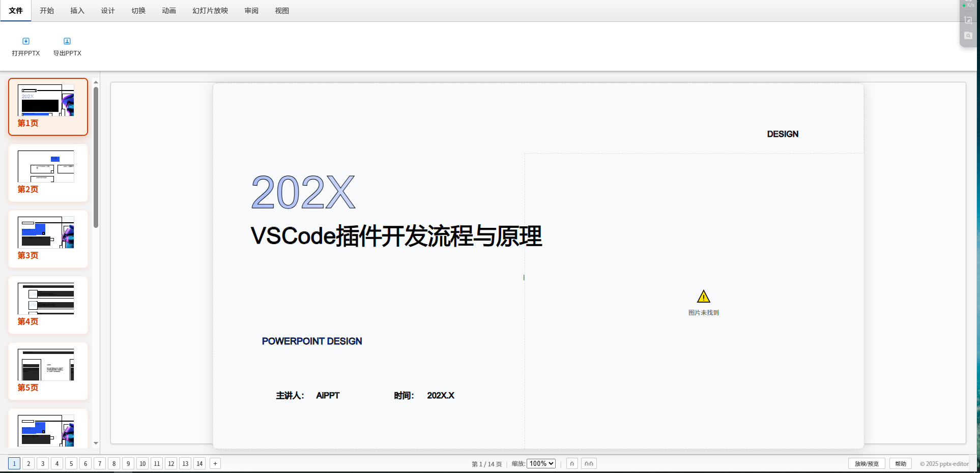Viewport: 980px width, 473px height.
Task: Add a new slide with the plus button
Action: click(215, 463)
